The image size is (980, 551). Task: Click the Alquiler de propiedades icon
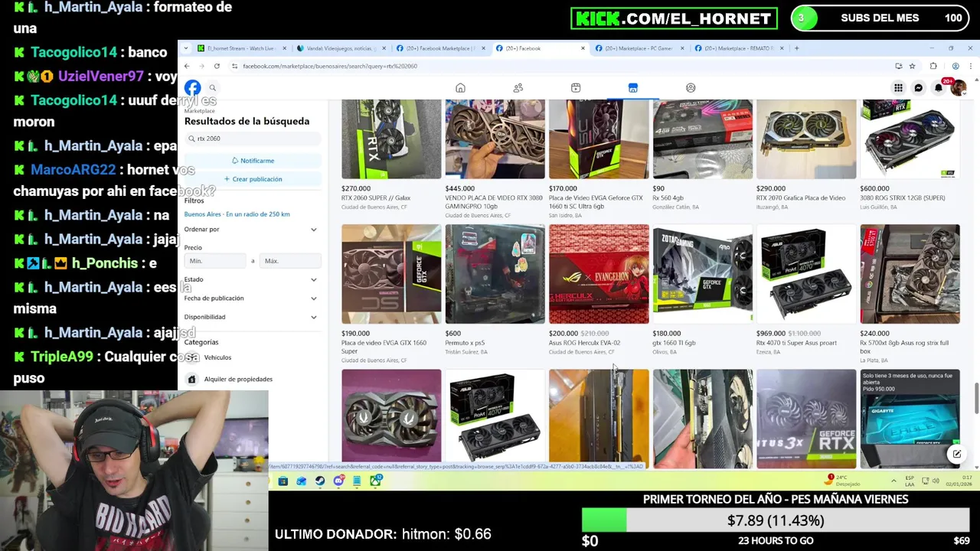click(191, 380)
